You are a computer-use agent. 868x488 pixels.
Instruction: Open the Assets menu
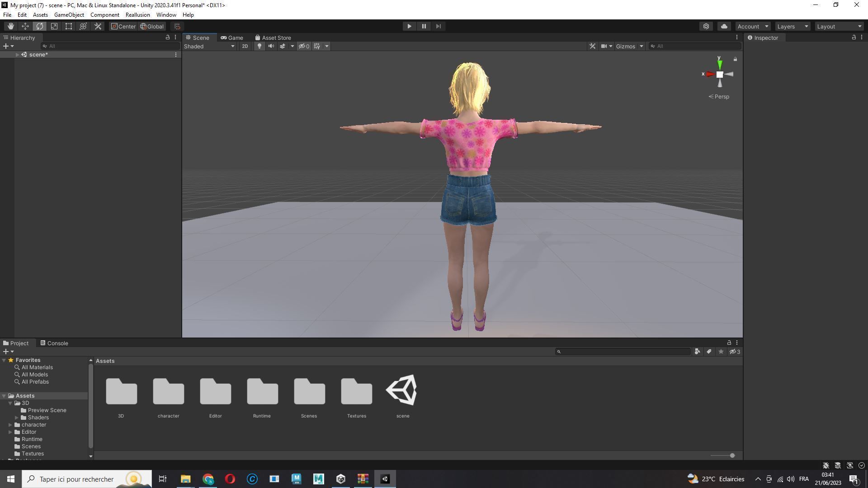(40, 15)
